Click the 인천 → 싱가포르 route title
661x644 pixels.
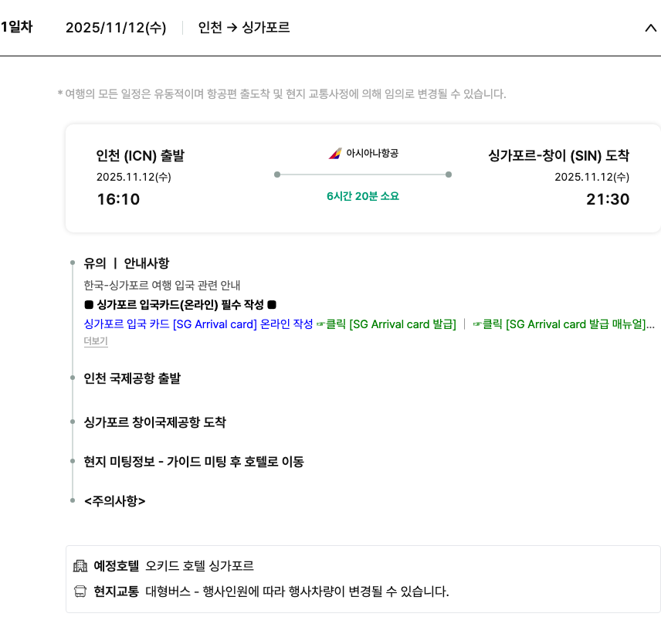pyautogui.click(x=244, y=28)
